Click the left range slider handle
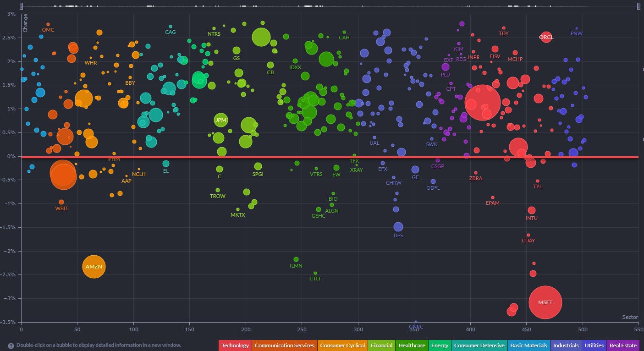This screenshot has height=351, width=644. click(x=22, y=6)
